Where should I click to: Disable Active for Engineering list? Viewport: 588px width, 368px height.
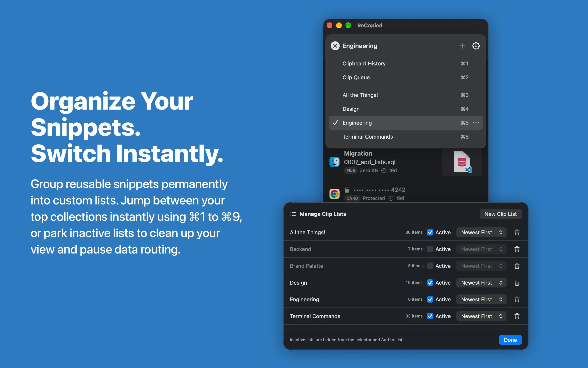430,299
